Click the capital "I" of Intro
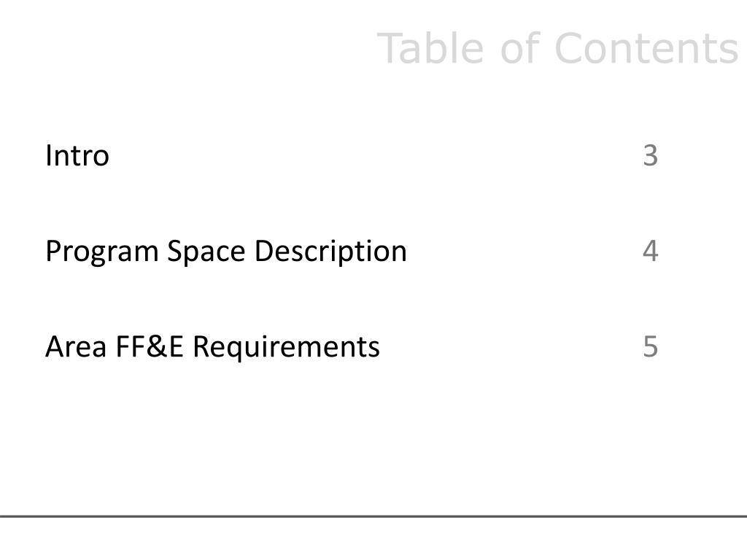 48,155
